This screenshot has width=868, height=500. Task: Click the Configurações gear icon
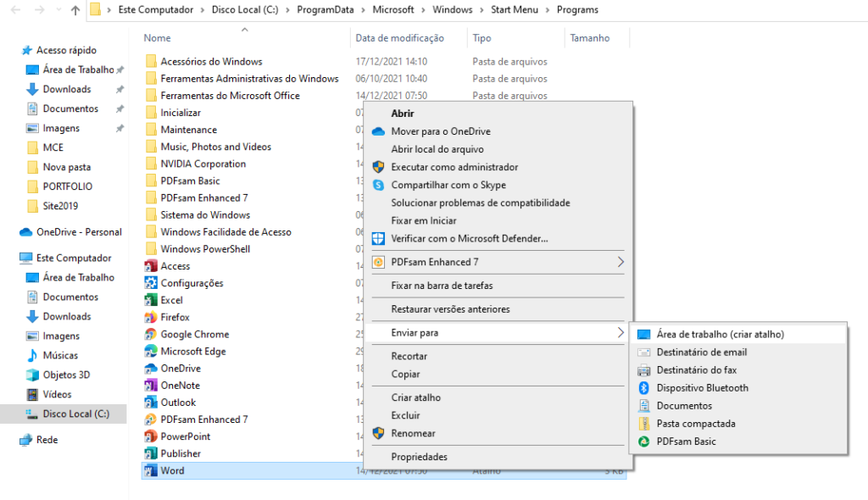pos(151,284)
